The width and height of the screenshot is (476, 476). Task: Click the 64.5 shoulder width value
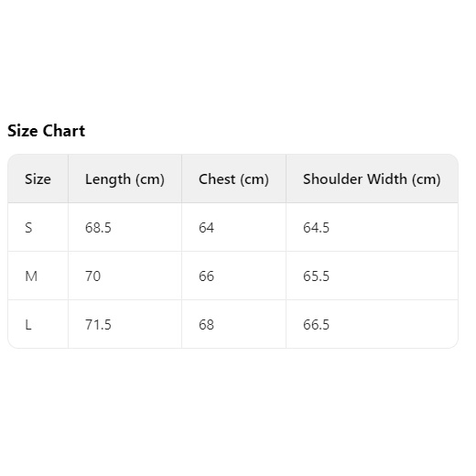click(x=316, y=228)
